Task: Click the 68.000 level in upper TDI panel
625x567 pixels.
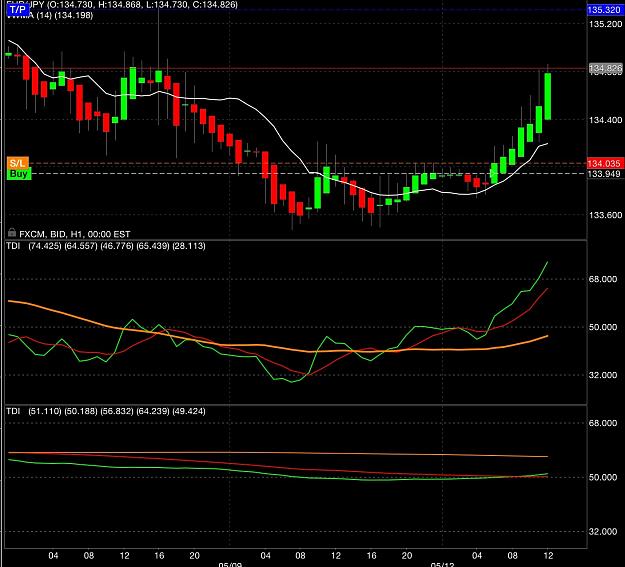Action: coord(603,279)
